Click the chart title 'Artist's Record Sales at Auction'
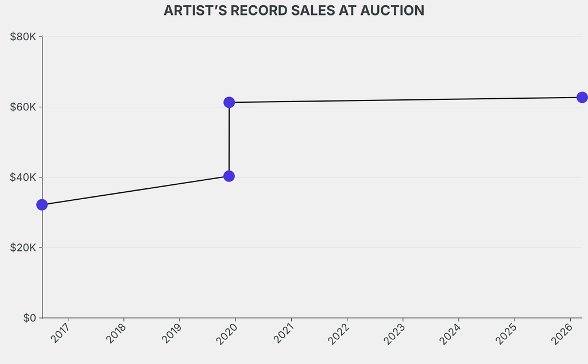The image size is (588, 364). [x=294, y=11]
